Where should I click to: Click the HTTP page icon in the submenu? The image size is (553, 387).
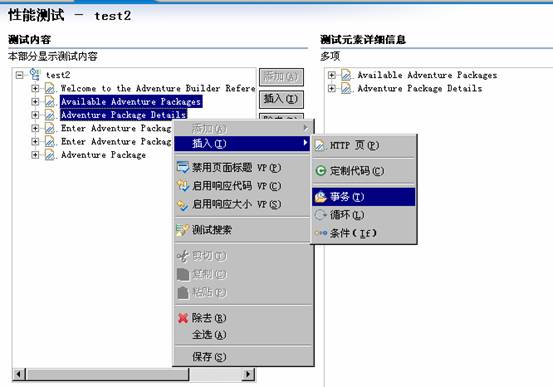tap(320, 145)
